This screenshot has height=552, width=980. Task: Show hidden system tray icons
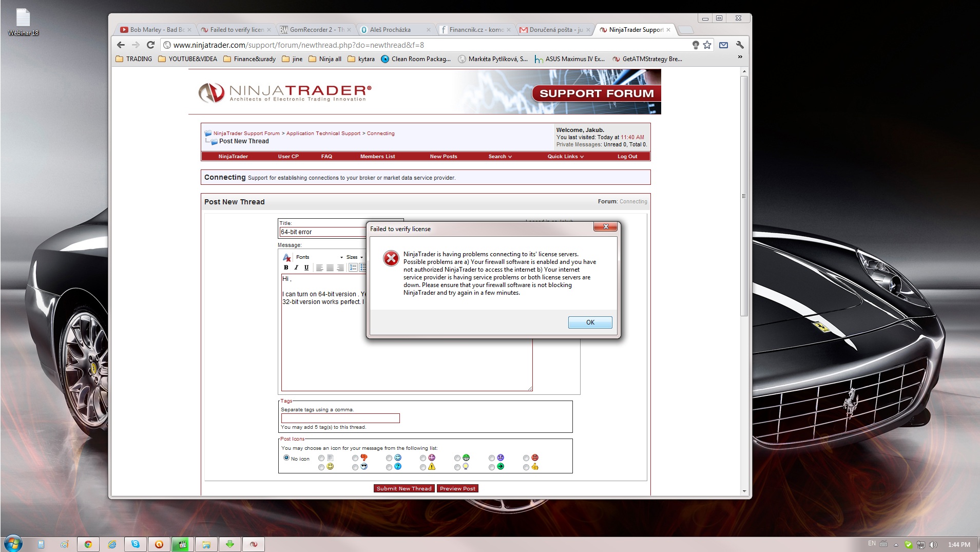coord(896,544)
